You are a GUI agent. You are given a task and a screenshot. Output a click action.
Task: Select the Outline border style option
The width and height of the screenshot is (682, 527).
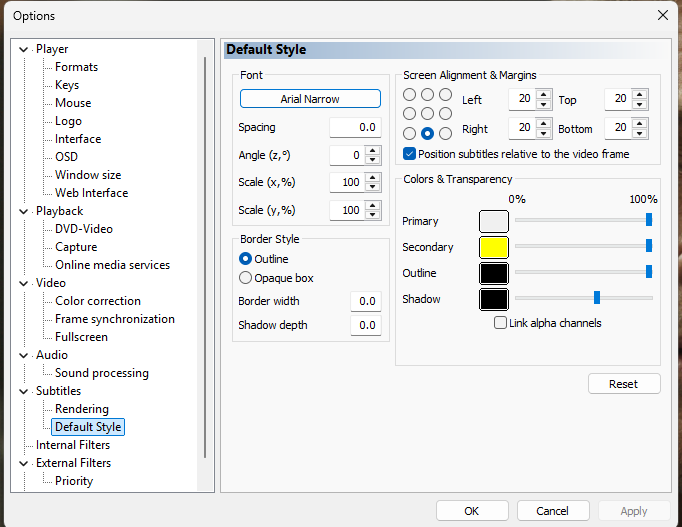[246, 259]
